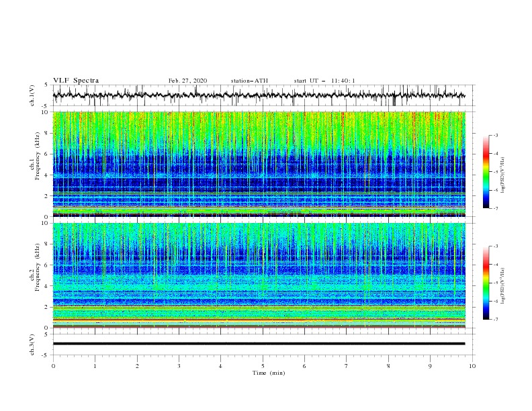Click the "1" tick on the time axis
Image resolution: width=532 pixels, height=411 pixels.
95,366
